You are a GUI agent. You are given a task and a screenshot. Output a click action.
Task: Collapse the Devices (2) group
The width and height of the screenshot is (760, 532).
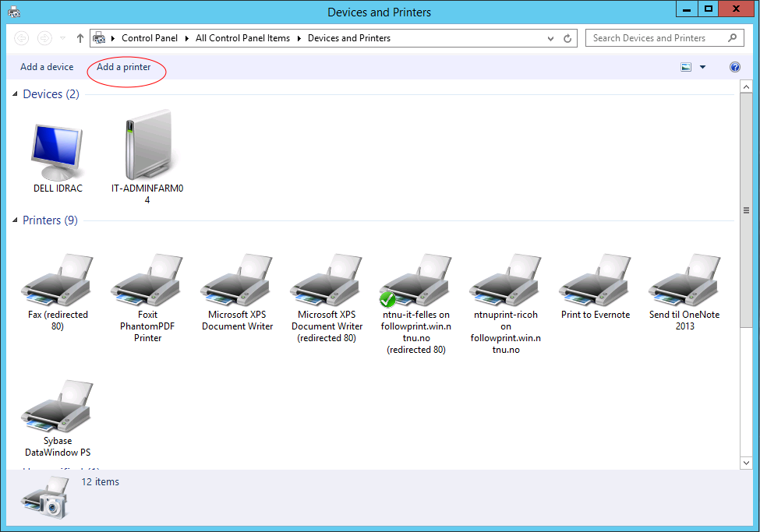tap(15, 94)
